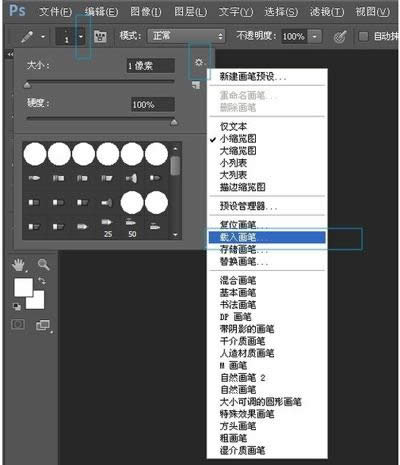Image resolution: width=400 pixels, height=465 pixels.
Task: Click the Photoshop Ps logo icon
Action: pyautogui.click(x=17, y=11)
